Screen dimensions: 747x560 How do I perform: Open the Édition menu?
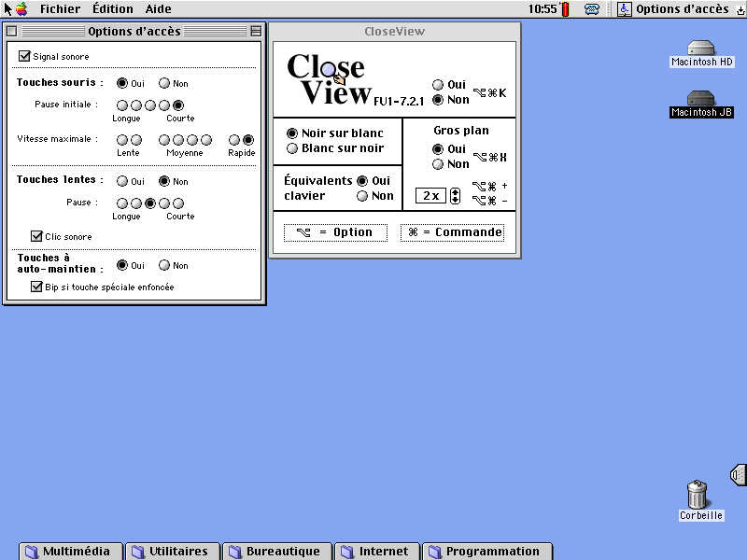[113, 9]
